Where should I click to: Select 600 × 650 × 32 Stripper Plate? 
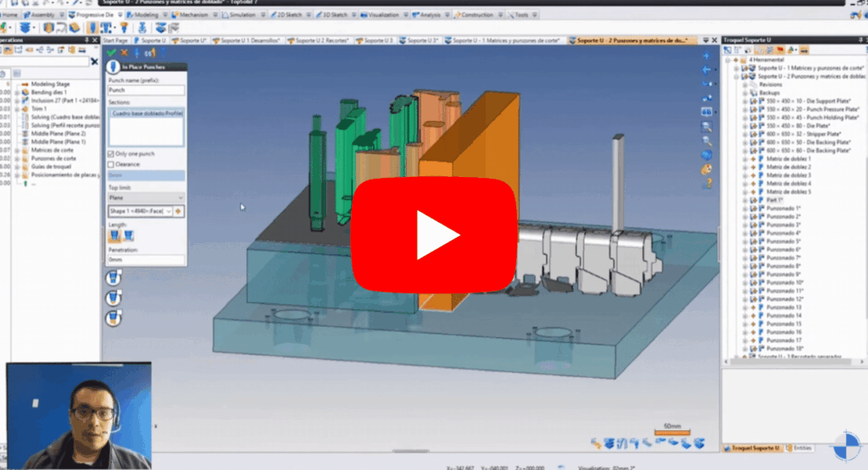[804, 135]
